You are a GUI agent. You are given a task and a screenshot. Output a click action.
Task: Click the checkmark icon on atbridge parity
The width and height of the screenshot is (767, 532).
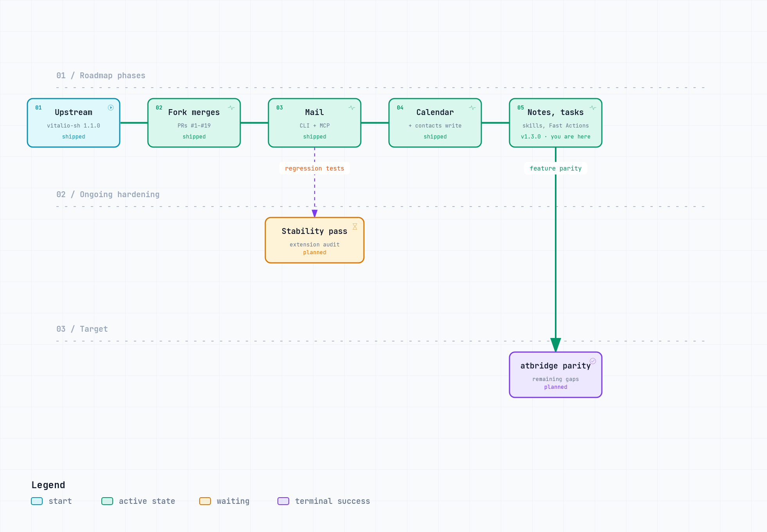click(593, 361)
